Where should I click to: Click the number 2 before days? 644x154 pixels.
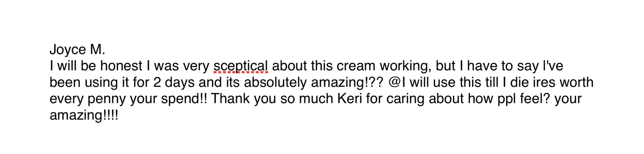[x=157, y=83]
